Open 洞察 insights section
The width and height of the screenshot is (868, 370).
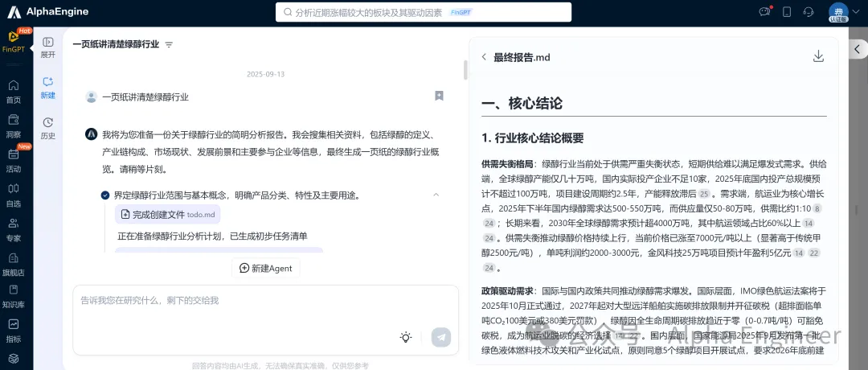14,125
